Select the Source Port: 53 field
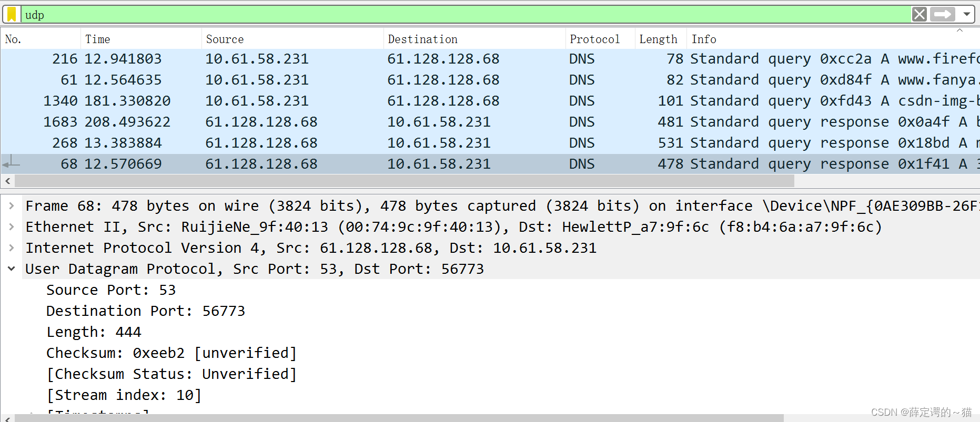 111,290
